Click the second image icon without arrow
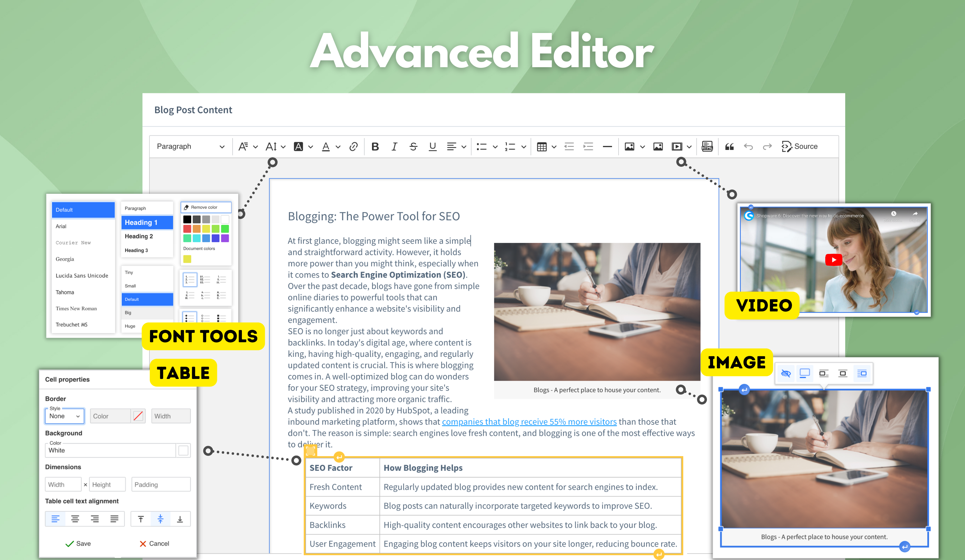 [x=658, y=147]
